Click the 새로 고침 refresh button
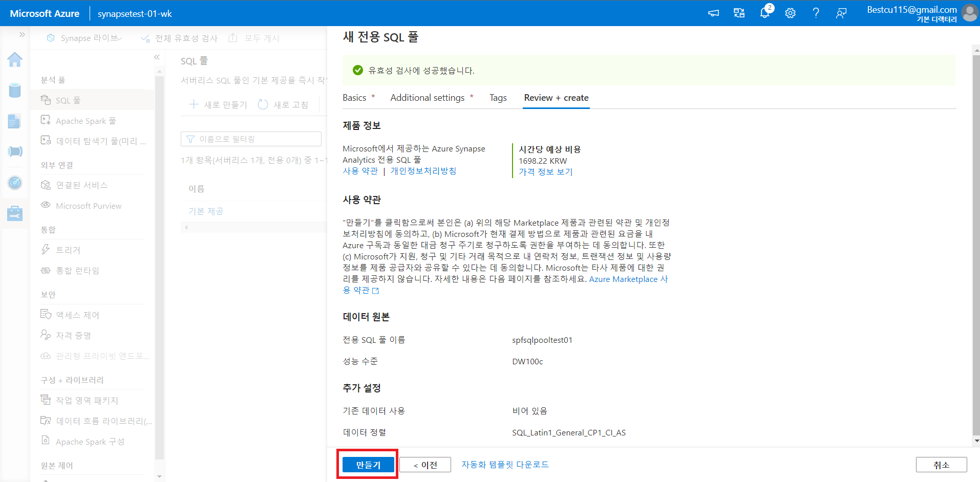Viewport: 980px width, 482px height. pyautogui.click(x=283, y=104)
